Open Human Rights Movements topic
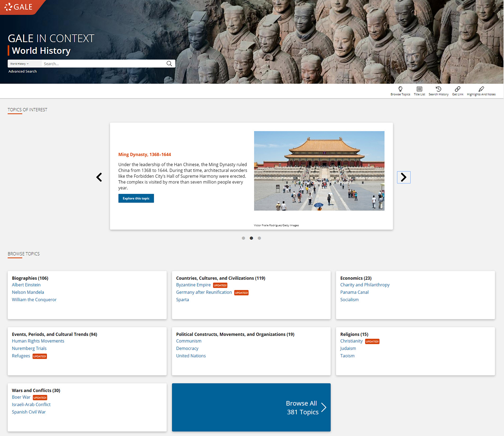This screenshot has width=504, height=436. pyautogui.click(x=38, y=341)
